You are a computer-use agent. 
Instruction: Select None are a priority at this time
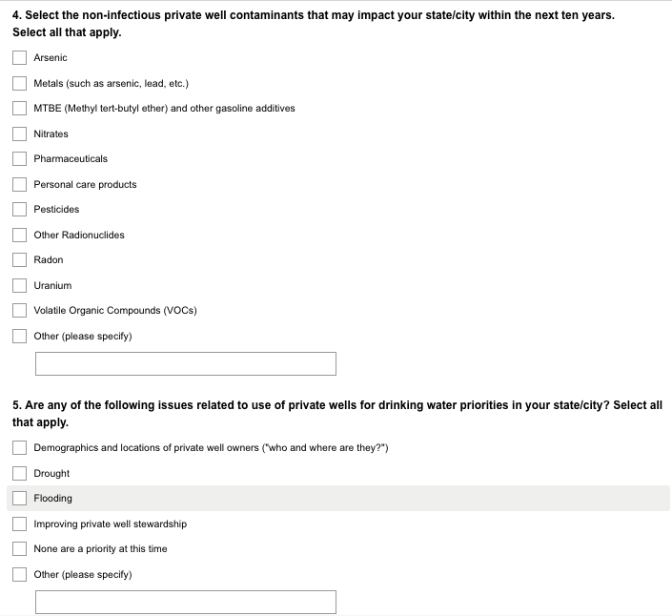(19, 549)
